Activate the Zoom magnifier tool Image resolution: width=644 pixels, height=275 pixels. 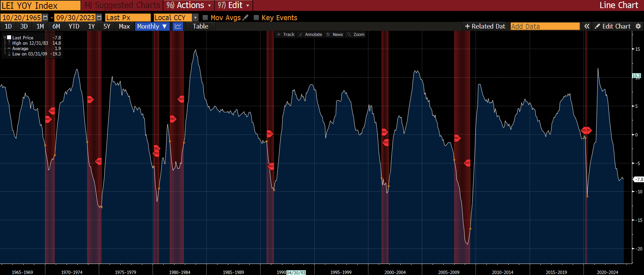[x=356, y=35]
